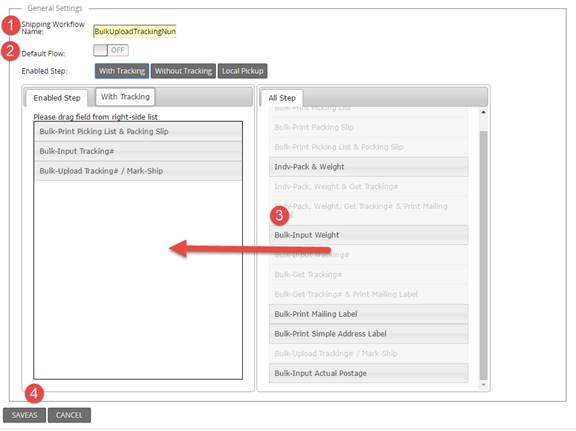
Task: Select the With Tracking enabled step button
Action: click(x=122, y=71)
